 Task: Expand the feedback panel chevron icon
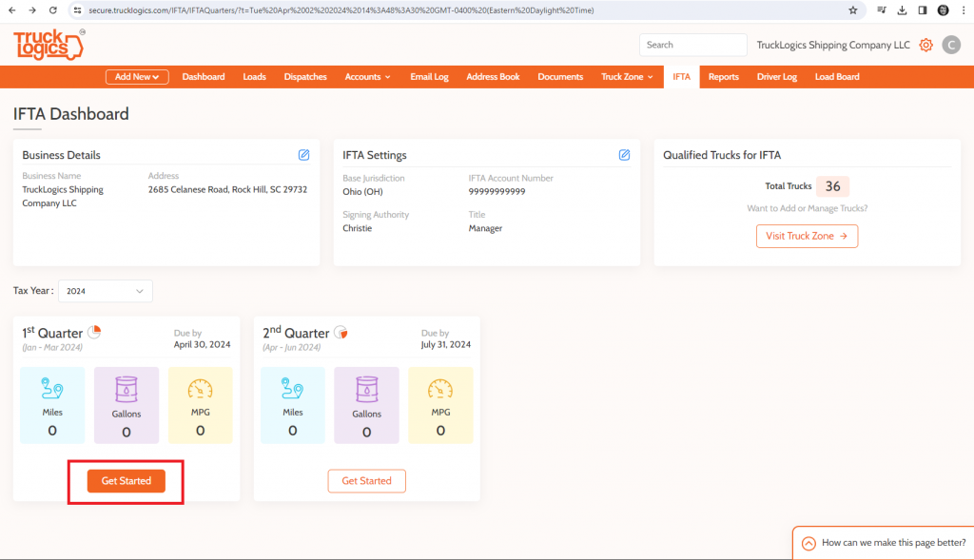pyautogui.click(x=808, y=543)
